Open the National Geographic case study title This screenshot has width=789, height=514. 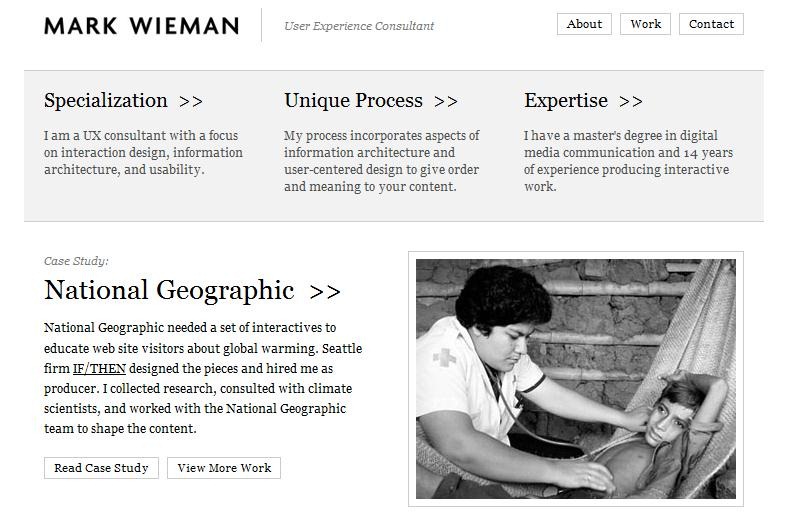pos(169,290)
